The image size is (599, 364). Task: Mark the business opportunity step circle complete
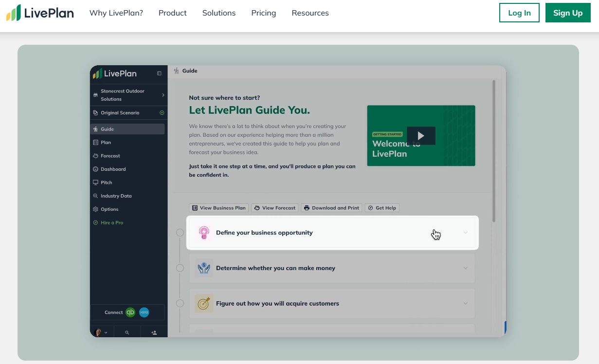point(180,233)
